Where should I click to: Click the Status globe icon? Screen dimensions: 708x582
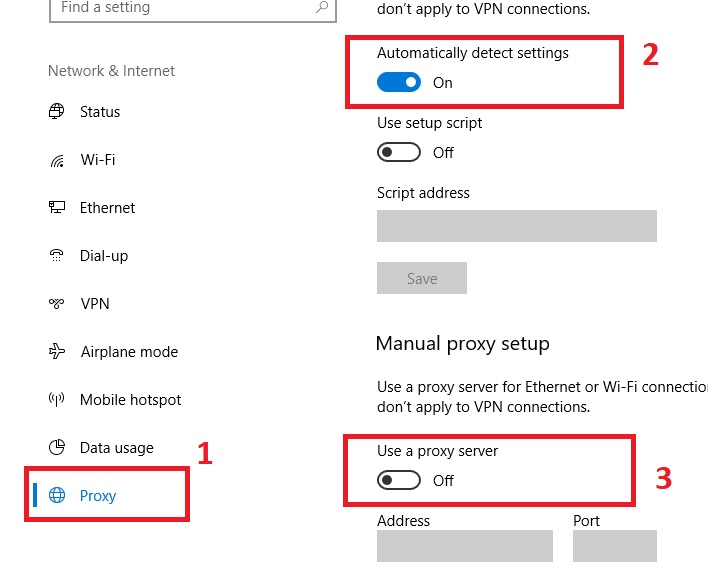[57, 112]
